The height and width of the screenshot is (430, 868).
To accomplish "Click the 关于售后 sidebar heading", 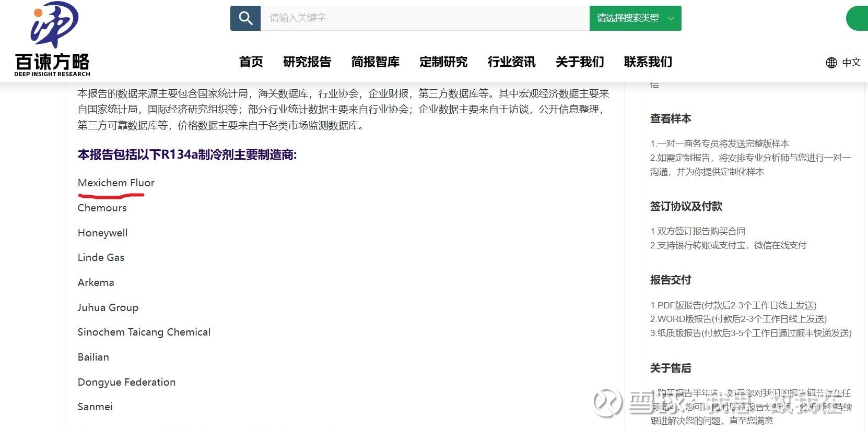I will (671, 368).
